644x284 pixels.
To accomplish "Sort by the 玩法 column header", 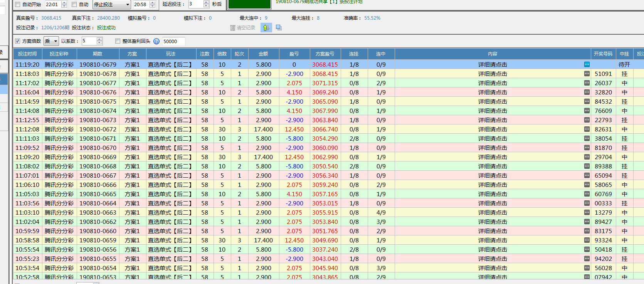I will point(171,54).
